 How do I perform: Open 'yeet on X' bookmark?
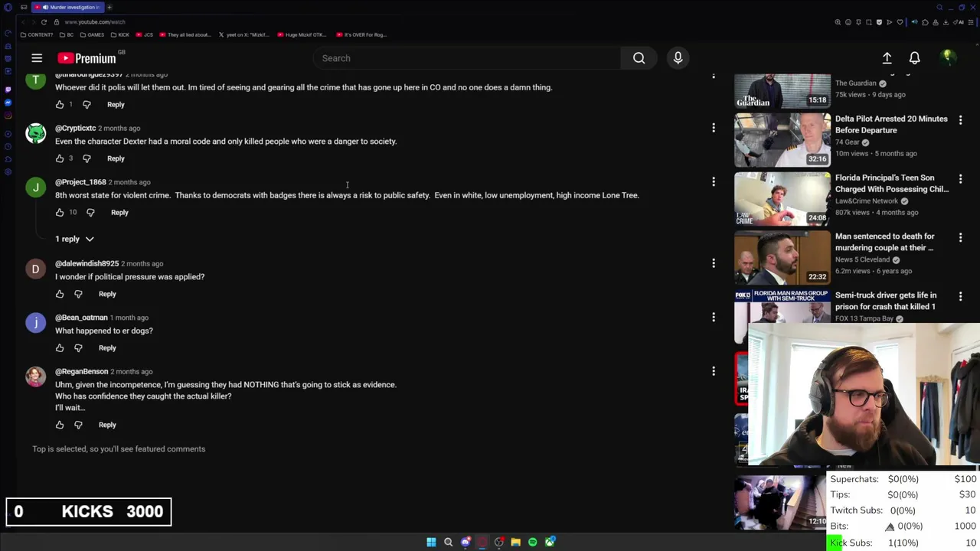tap(244, 34)
